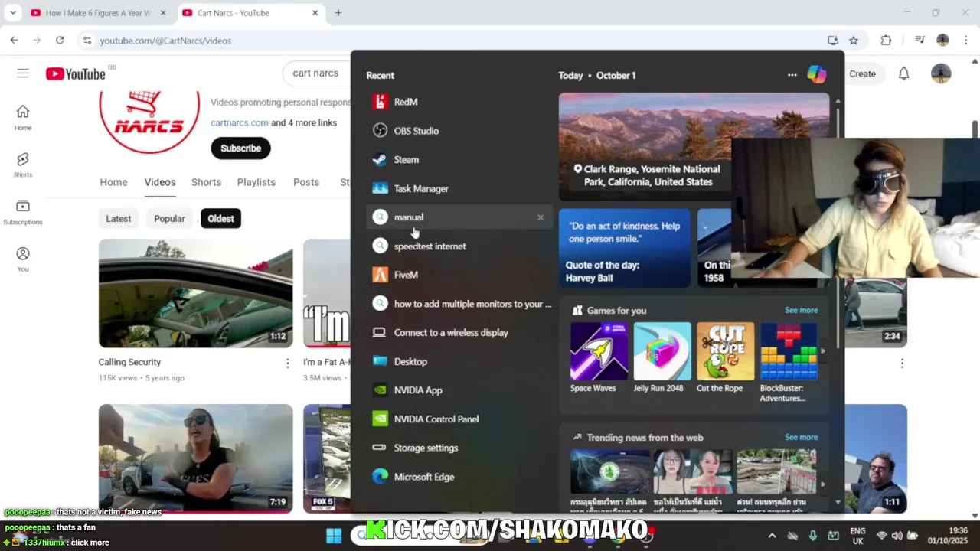Open Chrome tab search dropdown

[12, 13]
